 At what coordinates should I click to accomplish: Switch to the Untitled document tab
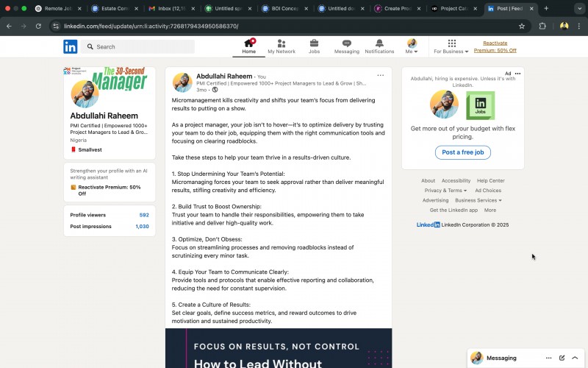point(340,8)
